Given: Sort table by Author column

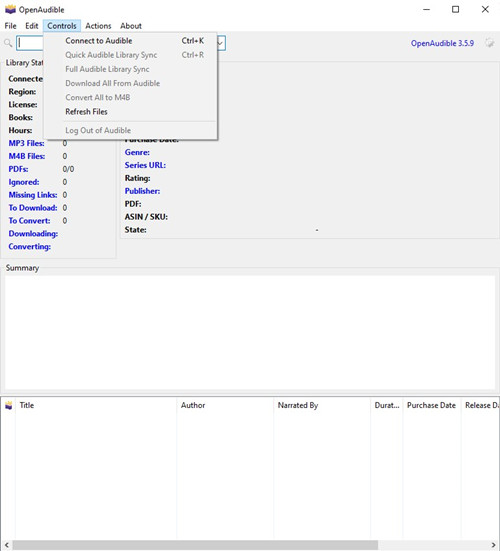Looking at the screenshot, I should tap(225, 406).
